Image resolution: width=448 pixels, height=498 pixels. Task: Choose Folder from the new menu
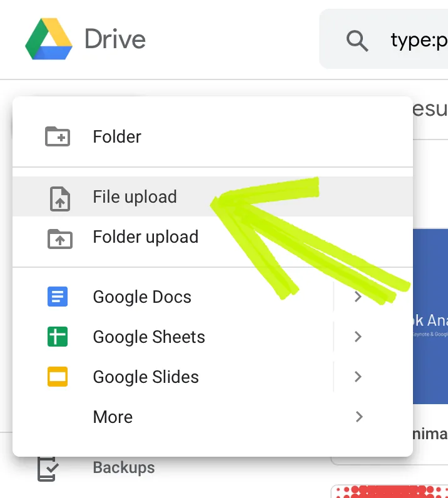(213, 136)
